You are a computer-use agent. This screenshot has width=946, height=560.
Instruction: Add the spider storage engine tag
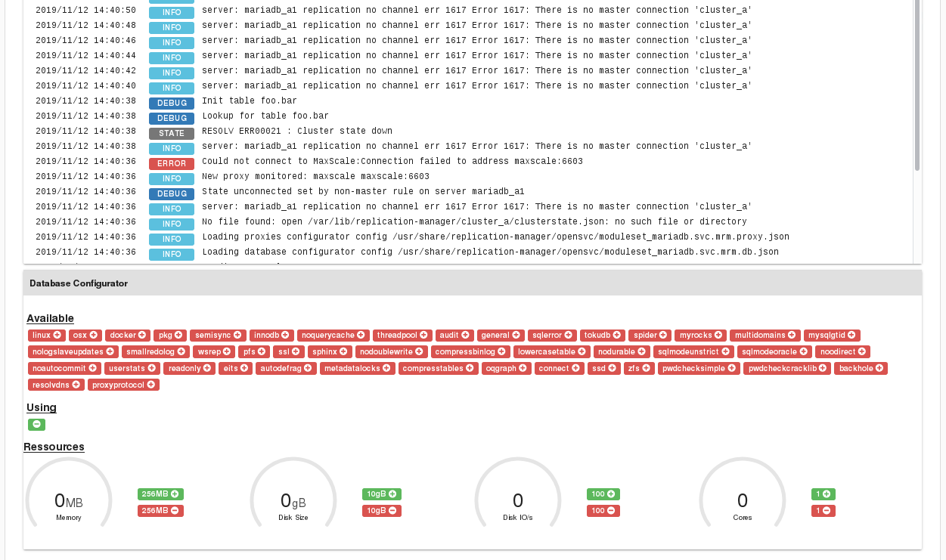coord(649,335)
